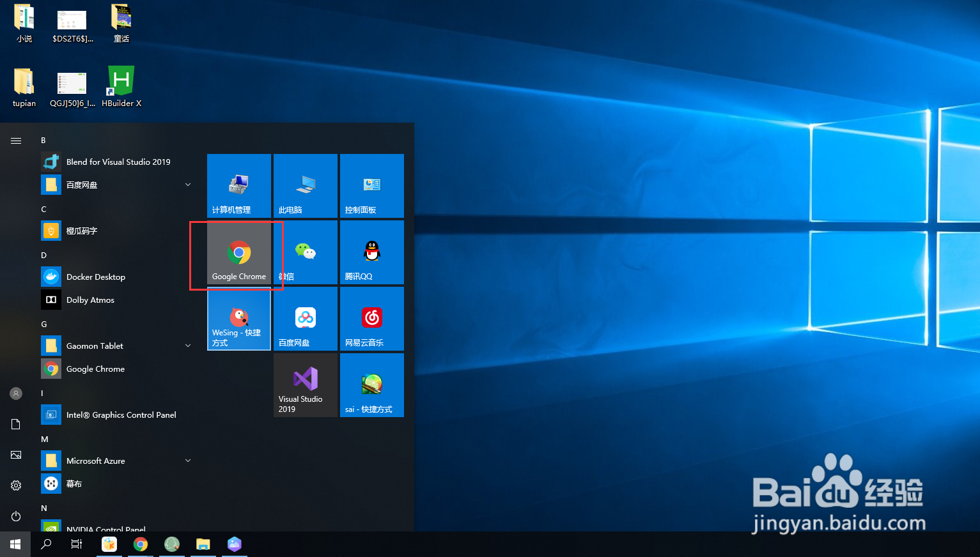
Task: Open the 百度网盘 tile
Action: pos(306,319)
